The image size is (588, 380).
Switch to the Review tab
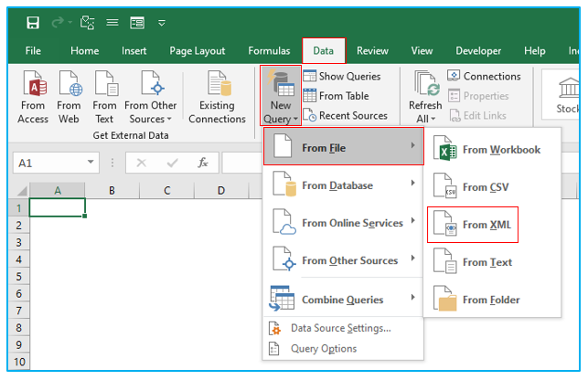372,50
